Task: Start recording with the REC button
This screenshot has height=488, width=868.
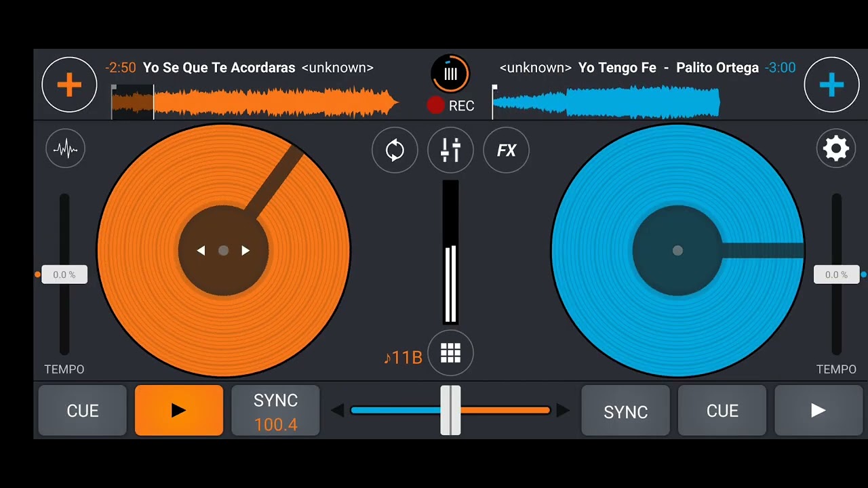Action: 450,105
